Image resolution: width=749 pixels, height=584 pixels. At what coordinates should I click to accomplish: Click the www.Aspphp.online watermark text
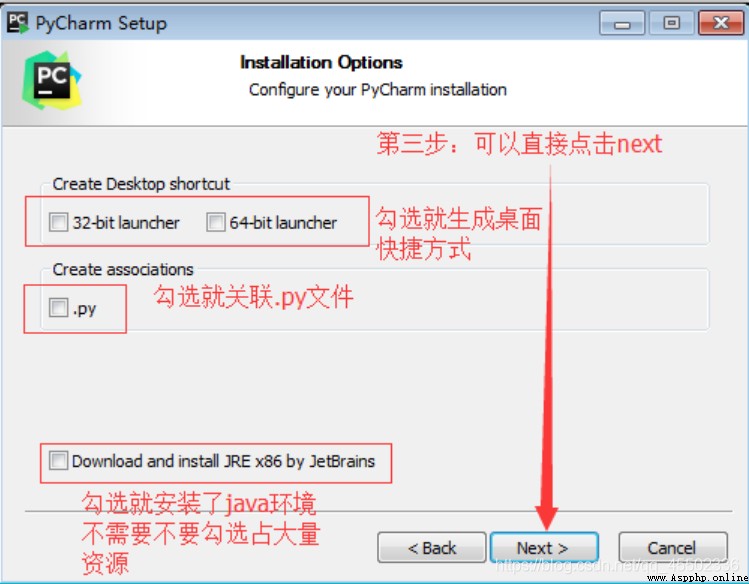(697, 578)
